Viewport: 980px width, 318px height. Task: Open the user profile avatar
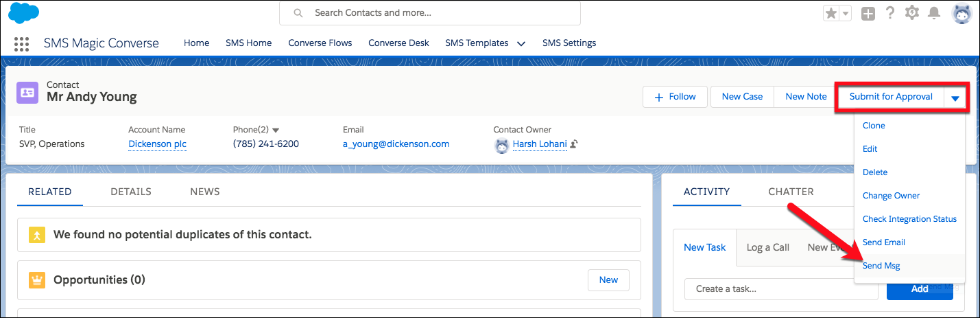962,13
